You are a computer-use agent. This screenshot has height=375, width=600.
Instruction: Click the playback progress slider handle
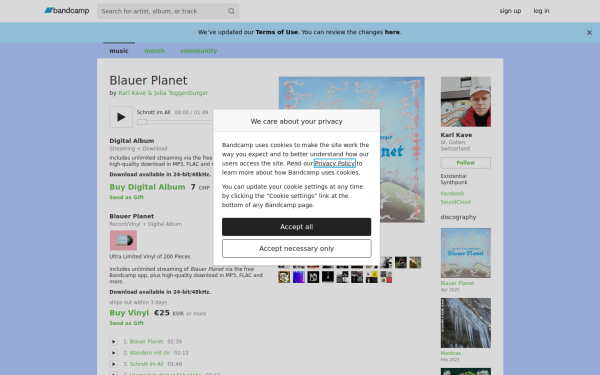point(142,122)
